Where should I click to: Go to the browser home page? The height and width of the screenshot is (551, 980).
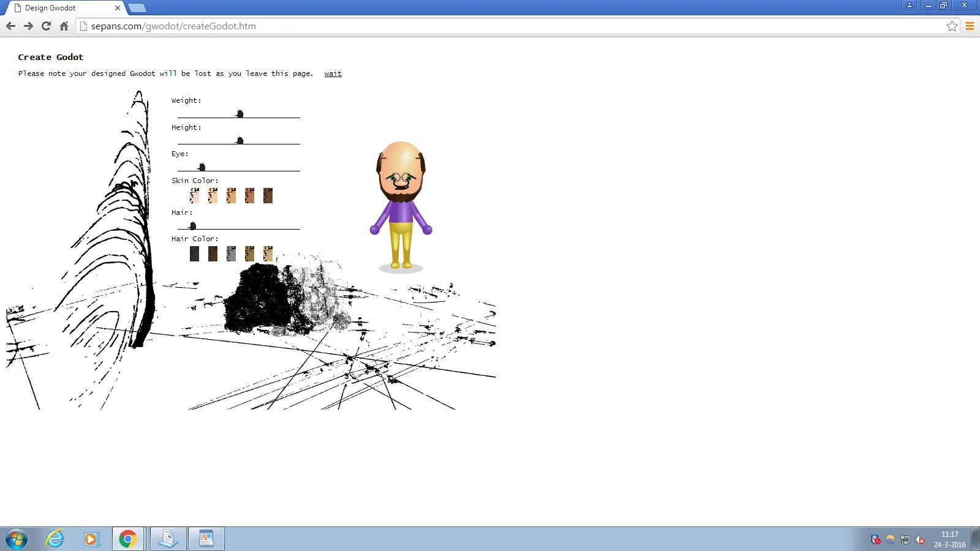(64, 26)
